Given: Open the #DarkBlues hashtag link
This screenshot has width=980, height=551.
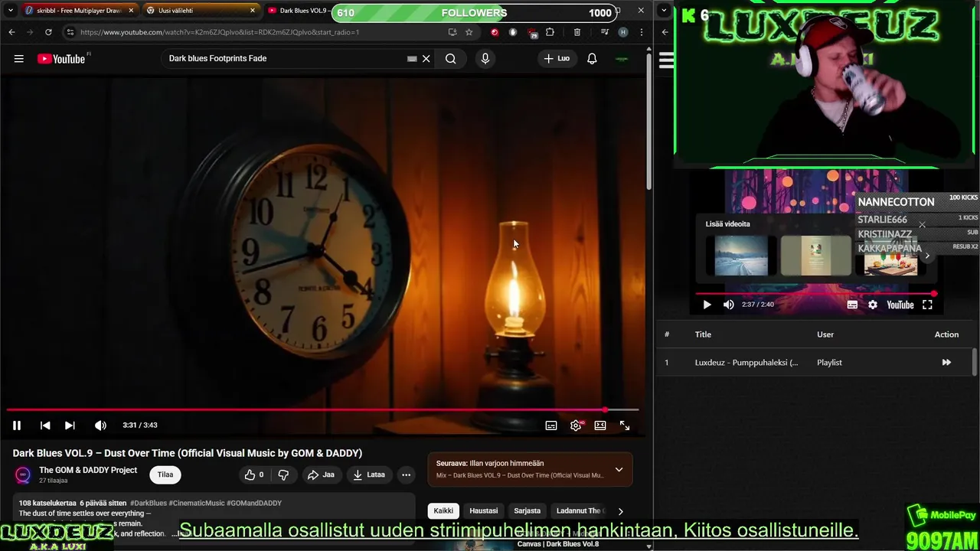Looking at the screenshot, I should click(149, 504).
